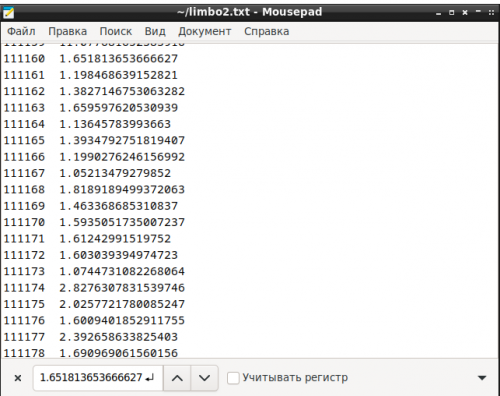Open the Справка menu
Screen dimensions: 500x396
pyautogui.click(x=267, y=31)
